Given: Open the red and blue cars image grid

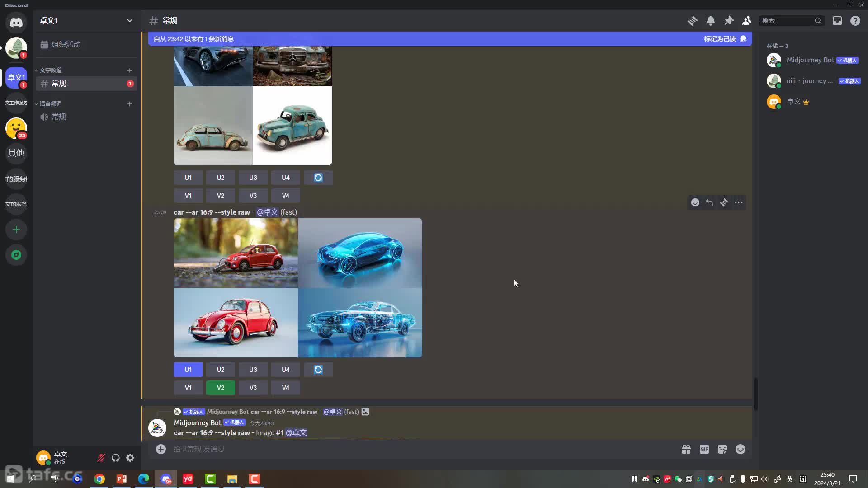Looking at the screenshot, I should [298, 288].
